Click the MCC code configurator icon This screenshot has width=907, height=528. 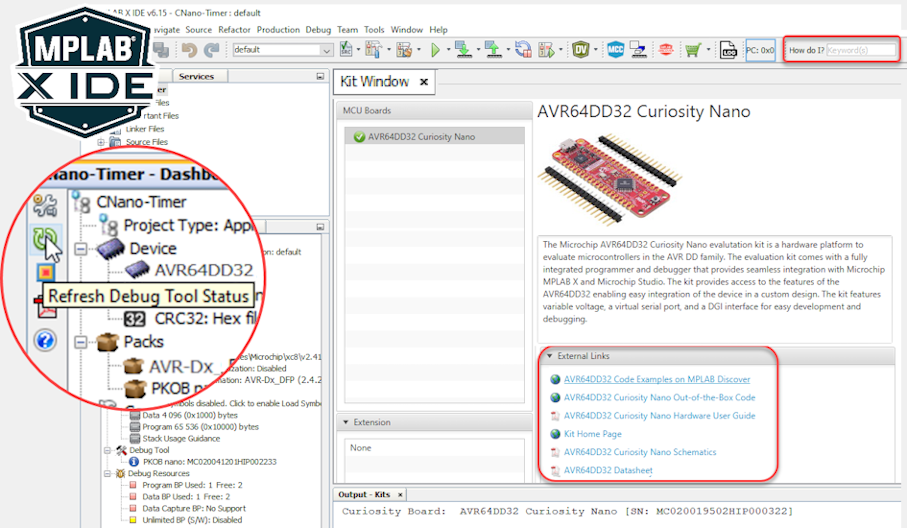coord(614,49)
